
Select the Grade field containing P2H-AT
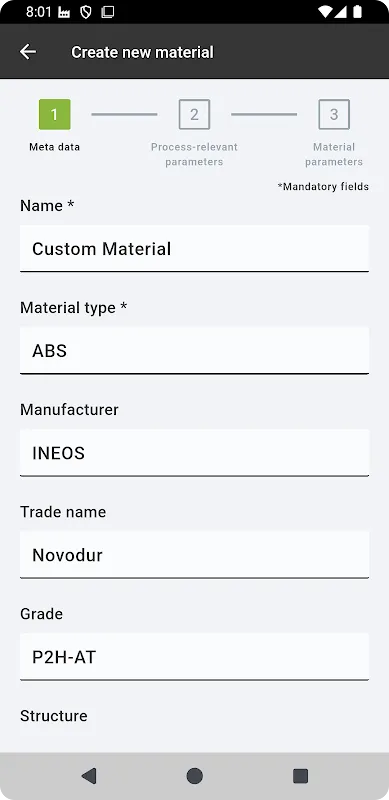[x=194, y=657]
